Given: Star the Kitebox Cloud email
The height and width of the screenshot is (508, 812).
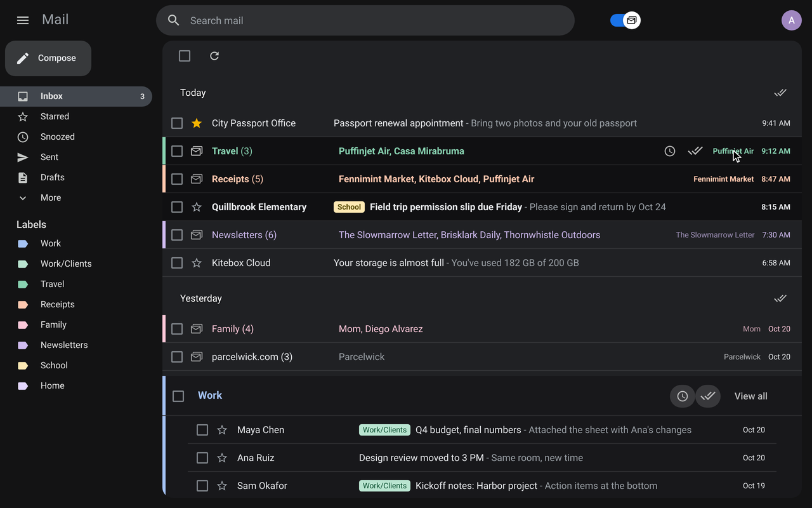Looking at the screenshot, I should pos(197,263).
